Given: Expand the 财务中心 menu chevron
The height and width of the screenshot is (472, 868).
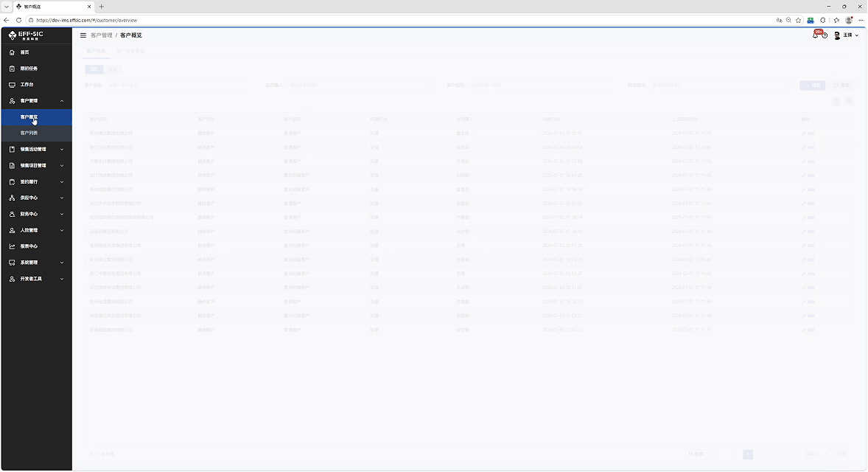Looking at the screenshot, I should pos(62,214).
